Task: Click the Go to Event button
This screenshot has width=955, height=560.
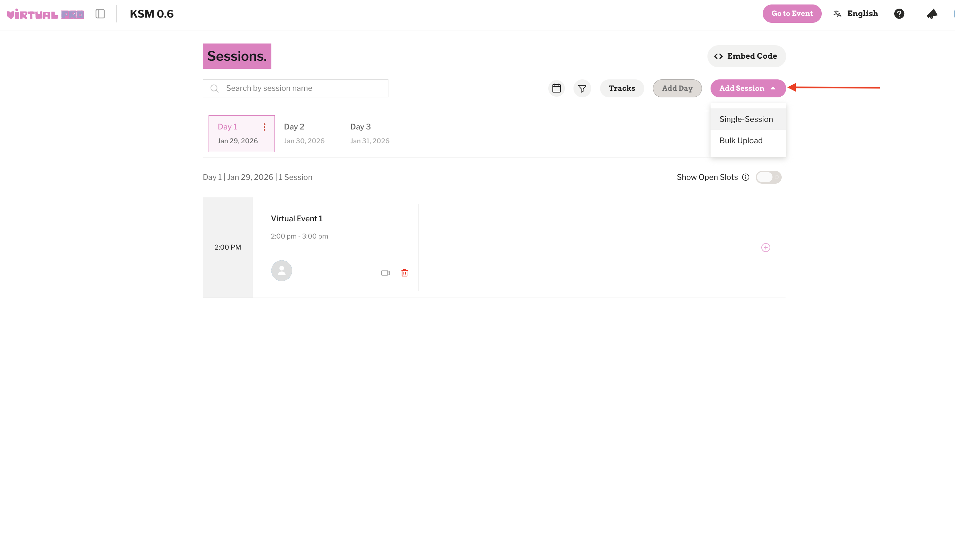Action: (x=792, y=14)
